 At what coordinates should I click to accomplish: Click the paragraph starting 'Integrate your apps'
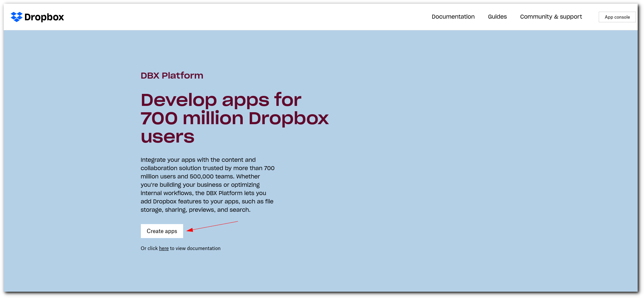pyautogui.click(x=207, y=185)
